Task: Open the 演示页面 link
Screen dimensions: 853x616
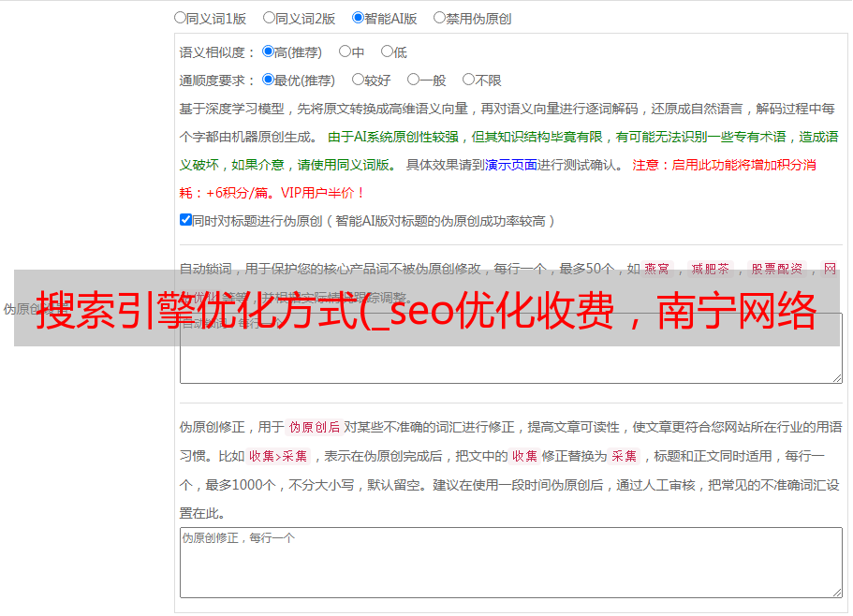Action: 511,165
